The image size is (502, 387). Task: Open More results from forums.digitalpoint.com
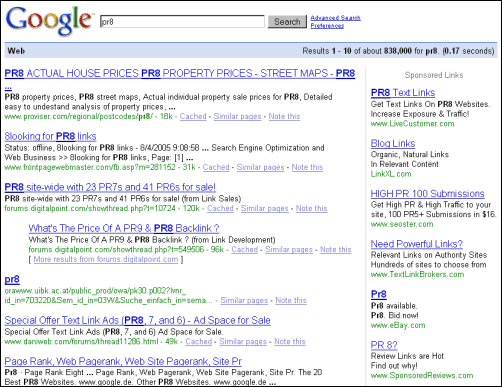[106, 259]
